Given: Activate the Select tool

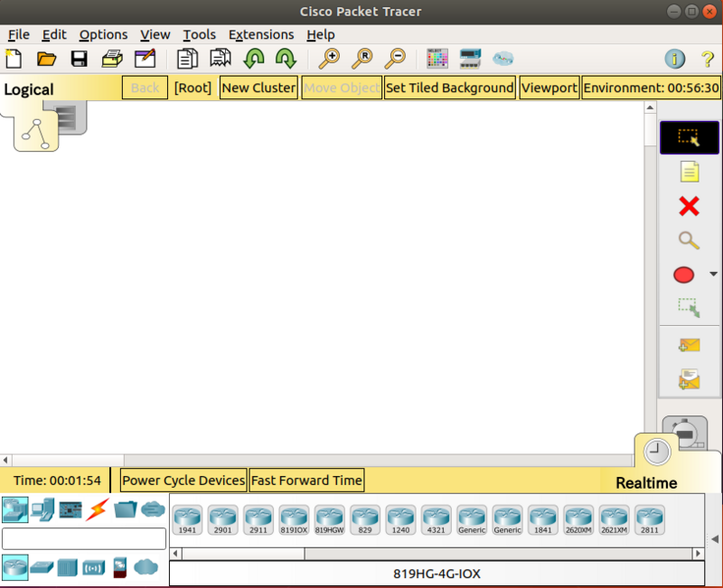Looking at the screenshot, I should click(x=690, y=137).
